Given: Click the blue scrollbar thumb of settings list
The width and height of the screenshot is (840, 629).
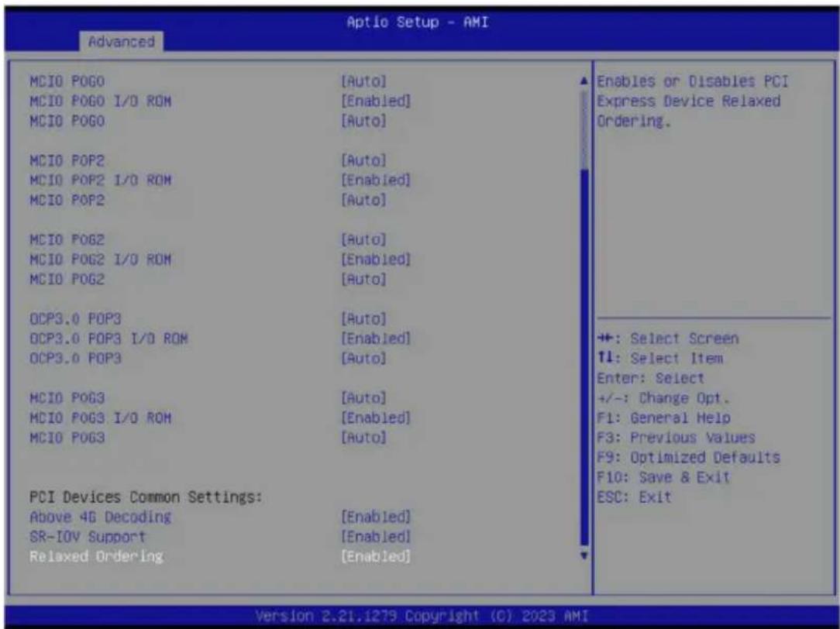Looking at the screenshot, I should click(x=584, y=357).
